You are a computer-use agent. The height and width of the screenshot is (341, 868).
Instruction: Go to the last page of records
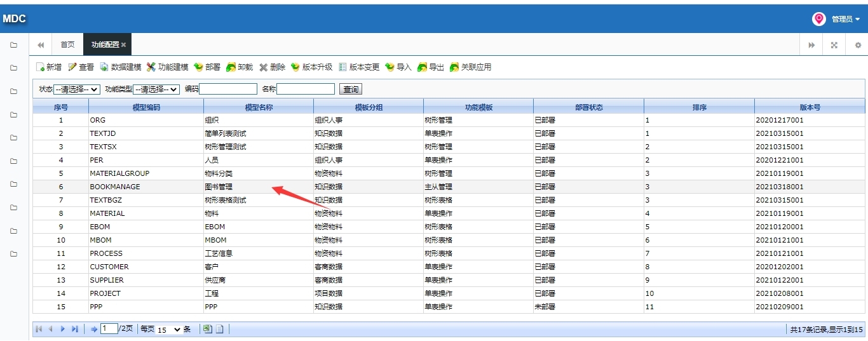74,329
